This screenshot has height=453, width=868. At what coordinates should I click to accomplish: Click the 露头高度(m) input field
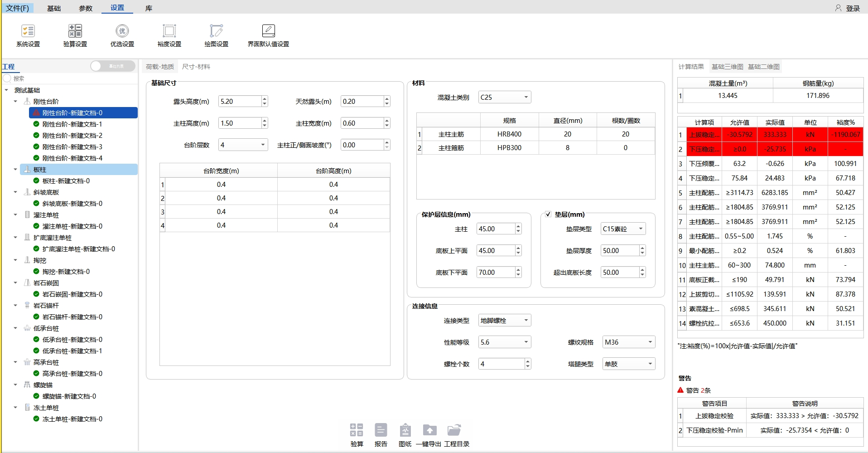click(x=240, y=102)
